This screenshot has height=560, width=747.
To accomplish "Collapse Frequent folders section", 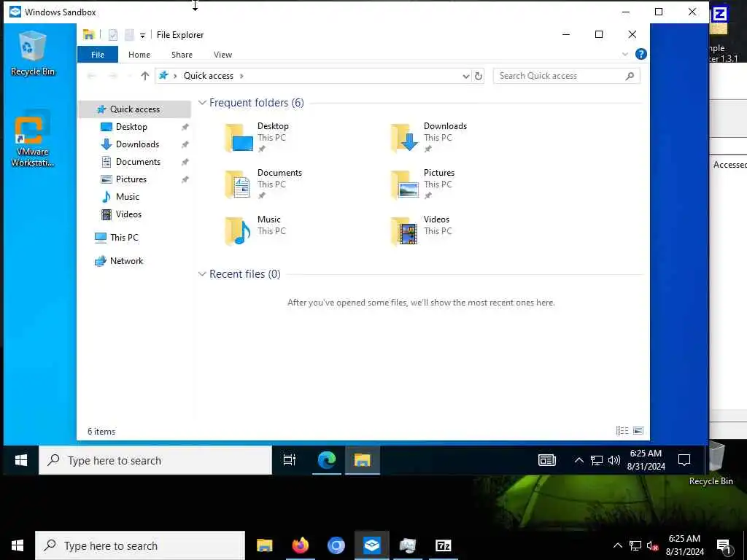I will pyautogui.click(x=202, y=103).
